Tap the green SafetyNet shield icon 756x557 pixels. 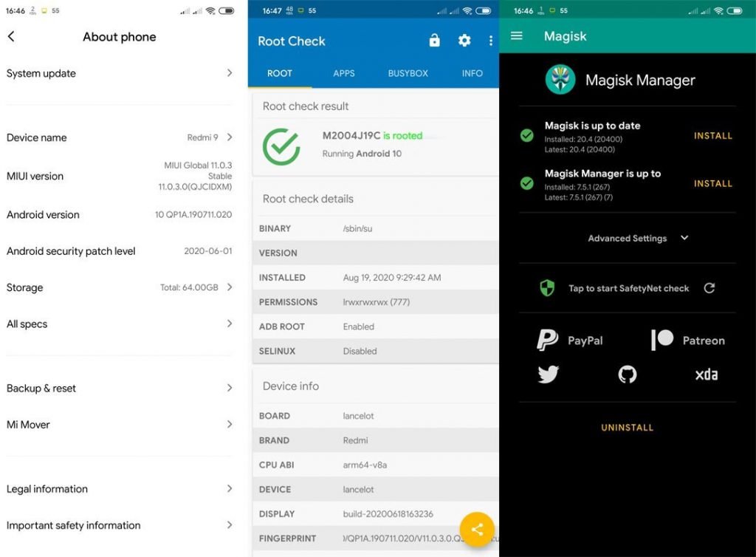pos(547,288)
